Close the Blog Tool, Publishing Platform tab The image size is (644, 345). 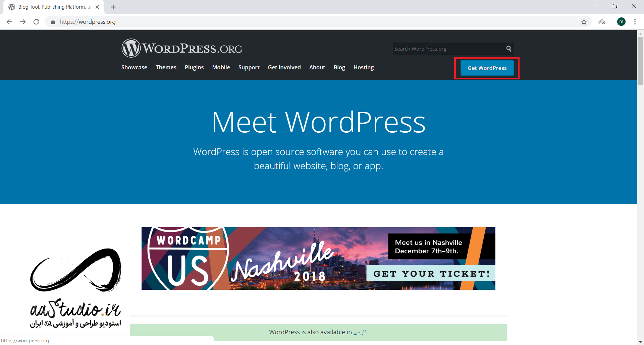pyautogui.click(x=97, y=7)
